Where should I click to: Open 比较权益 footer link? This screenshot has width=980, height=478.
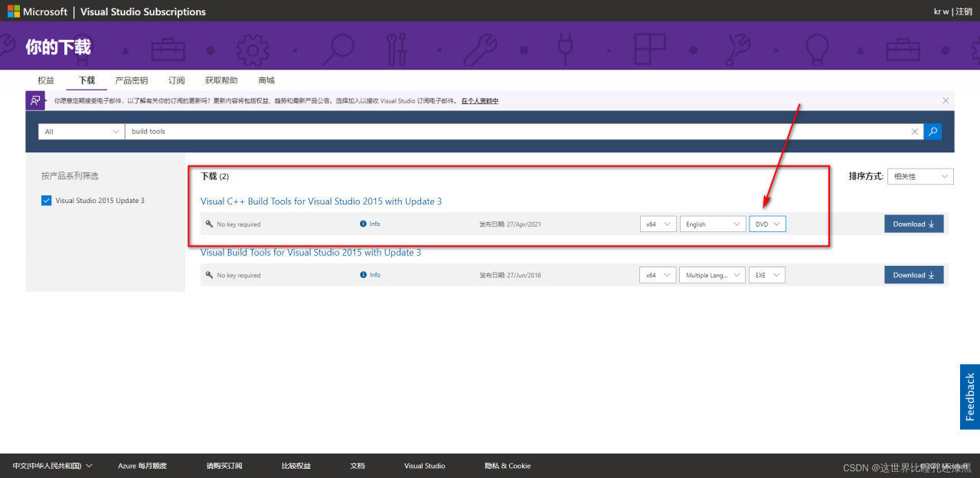[296, 466]
